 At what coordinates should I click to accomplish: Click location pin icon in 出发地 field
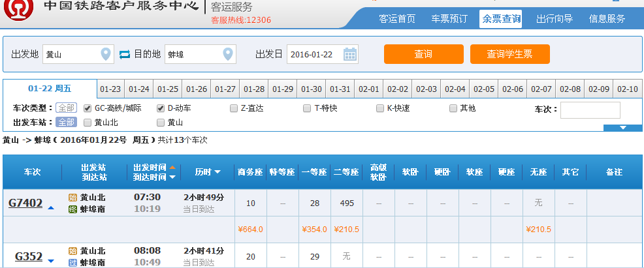106,54
